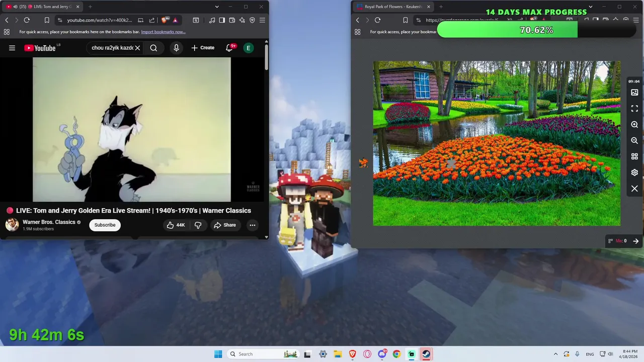Image resolution: width=644 pixels, height=362 pixels.
Task: Zoom out on the puzzle
Action: [634, 141]
